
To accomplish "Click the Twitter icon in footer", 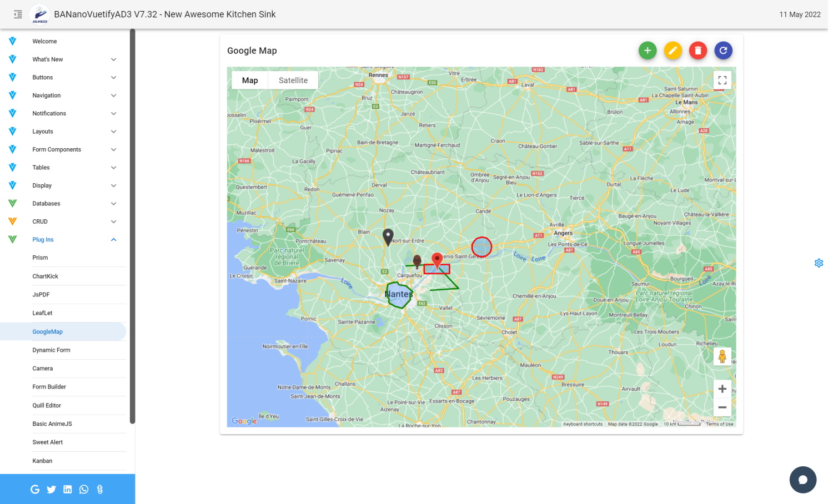I will pyautogui.click(x=51, y=489).
